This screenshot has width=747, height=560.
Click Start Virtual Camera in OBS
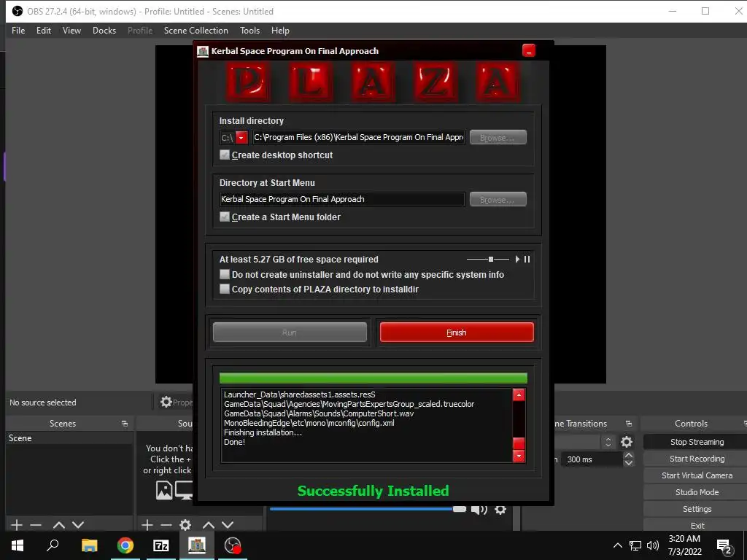point(697,475)
